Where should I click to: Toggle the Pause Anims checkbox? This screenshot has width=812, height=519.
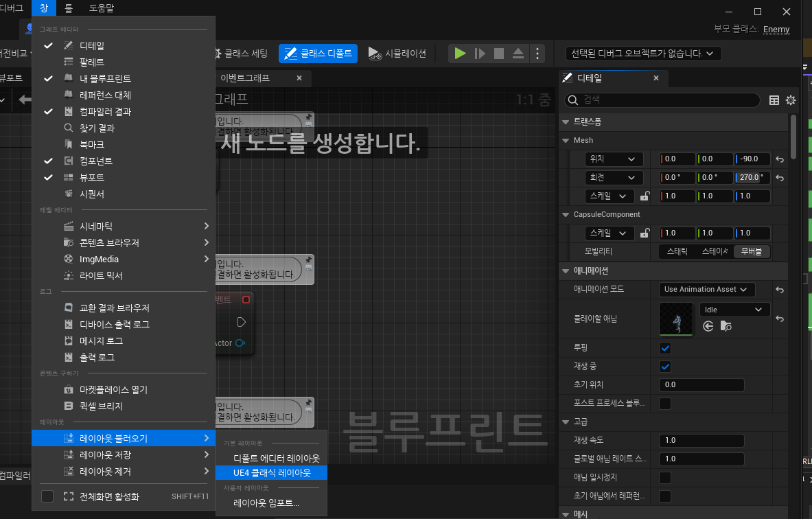point(665,478)
